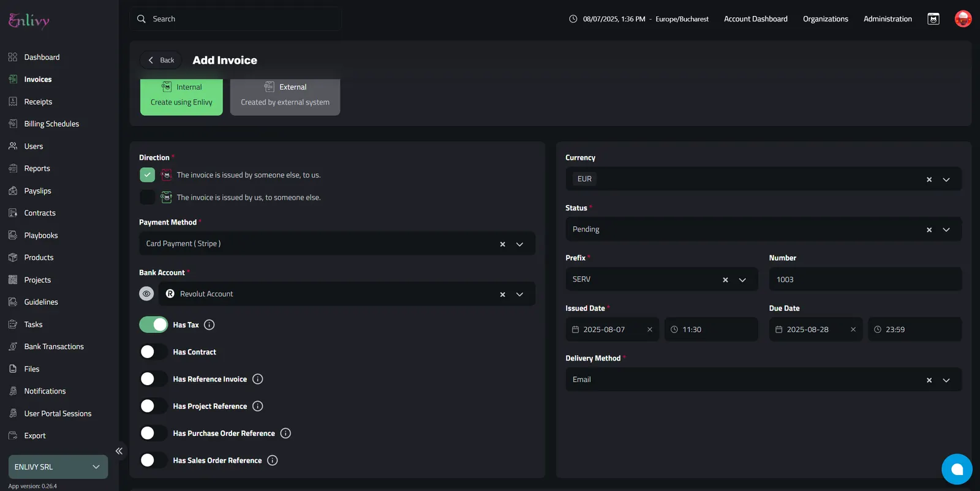980x491 pixels.
Task: Click info icon next to Has Tax
Action: (209, 325)
